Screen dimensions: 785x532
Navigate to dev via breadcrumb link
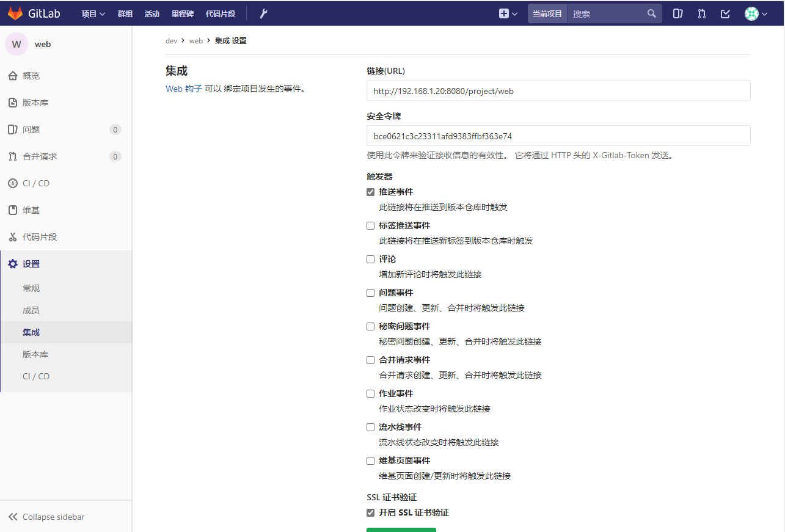(x=172, y=40)
